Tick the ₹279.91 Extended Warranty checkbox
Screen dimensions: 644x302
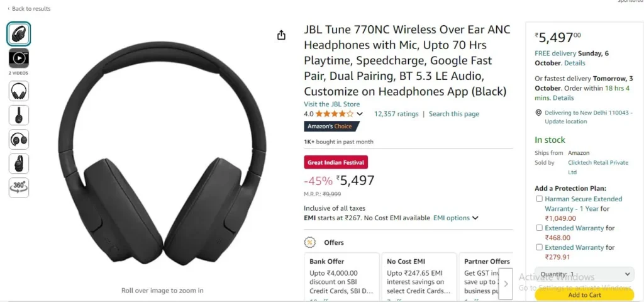pyautogui.click(x=539, y=247)
